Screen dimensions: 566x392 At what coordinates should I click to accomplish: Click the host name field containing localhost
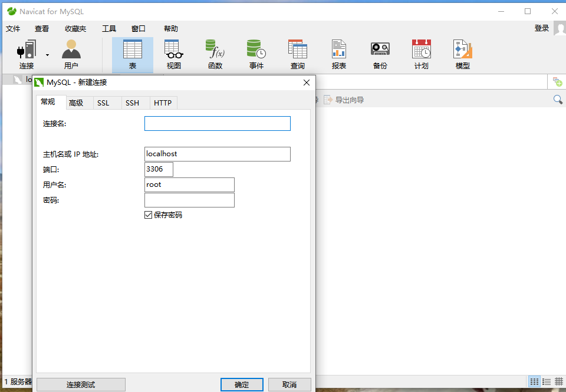click(218, 154)
